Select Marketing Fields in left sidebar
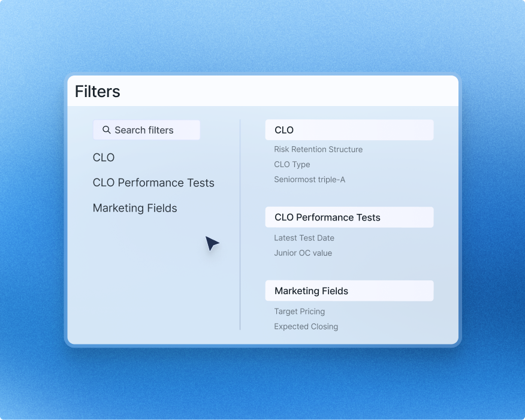Viewport: 525px width, 420px height. pyautogui.click(x=135, y=208)
